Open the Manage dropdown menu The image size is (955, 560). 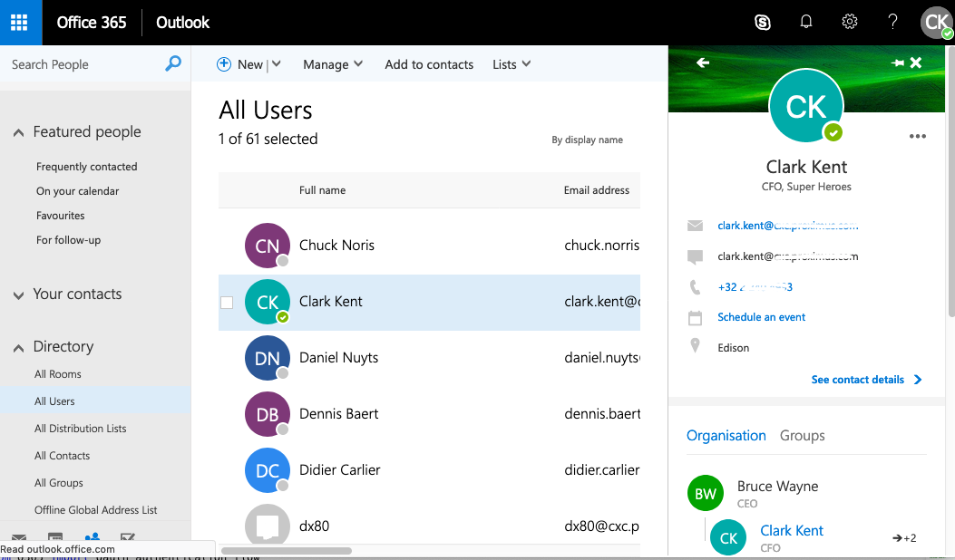point(333,64)
